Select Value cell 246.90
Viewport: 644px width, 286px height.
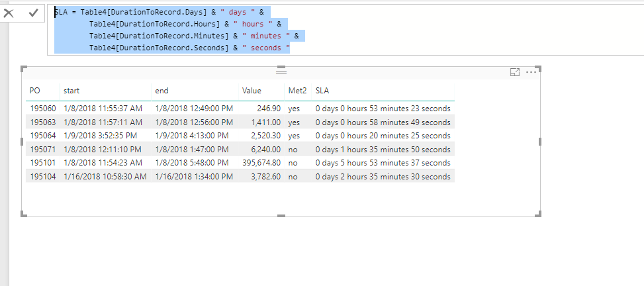[x=269, y=109]
